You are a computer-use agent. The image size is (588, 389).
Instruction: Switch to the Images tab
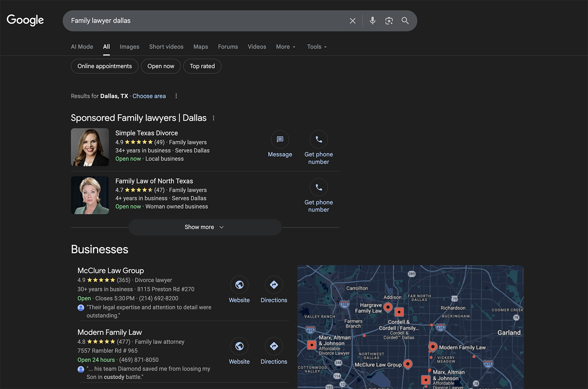click(x=129, y=47)
